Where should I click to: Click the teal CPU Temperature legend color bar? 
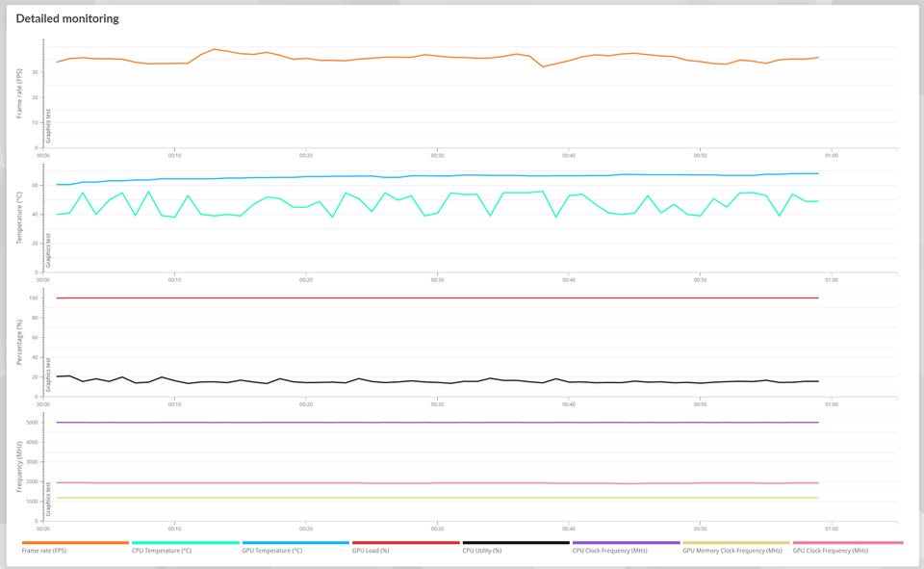185,542
